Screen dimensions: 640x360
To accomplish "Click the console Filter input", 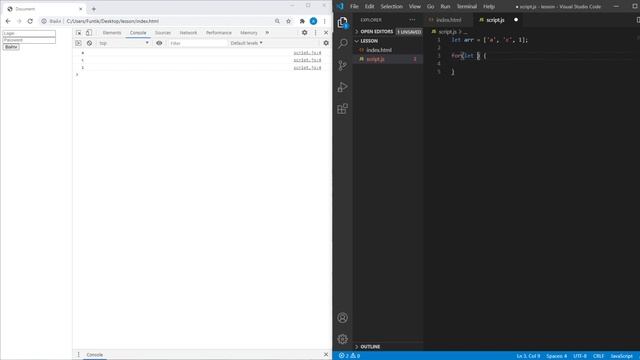I will tap(197, 43).
